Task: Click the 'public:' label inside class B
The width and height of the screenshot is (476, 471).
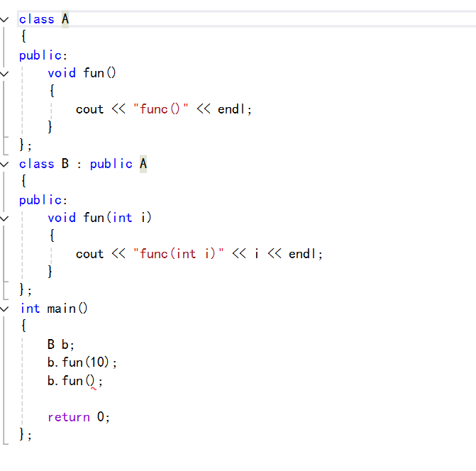Action: point(43,200)
